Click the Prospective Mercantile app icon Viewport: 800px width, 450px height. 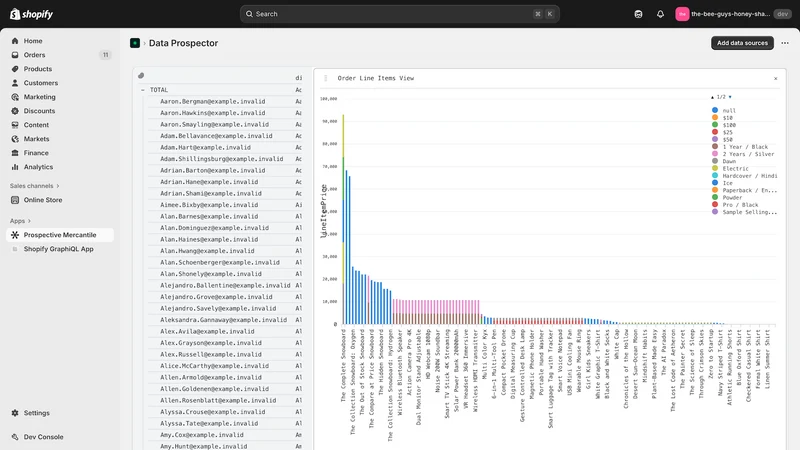[15, 235]
